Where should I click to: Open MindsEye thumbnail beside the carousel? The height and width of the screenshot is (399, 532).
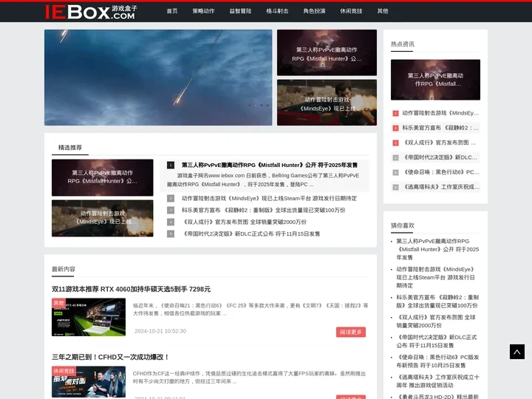click(x=327, y=103)
